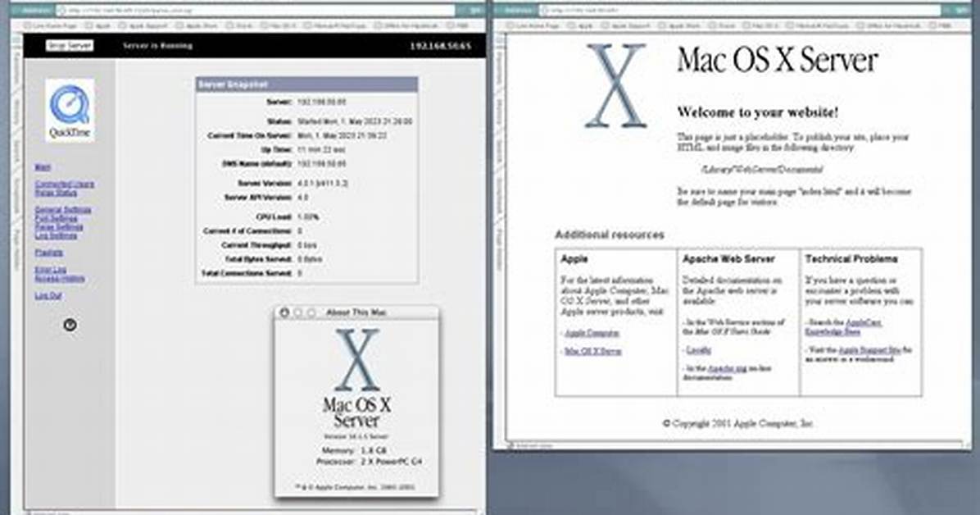The width and height of the screenshot is (980, 515).
Task: Click the Processor line in About This Mac
Action: tap(369, 461)
